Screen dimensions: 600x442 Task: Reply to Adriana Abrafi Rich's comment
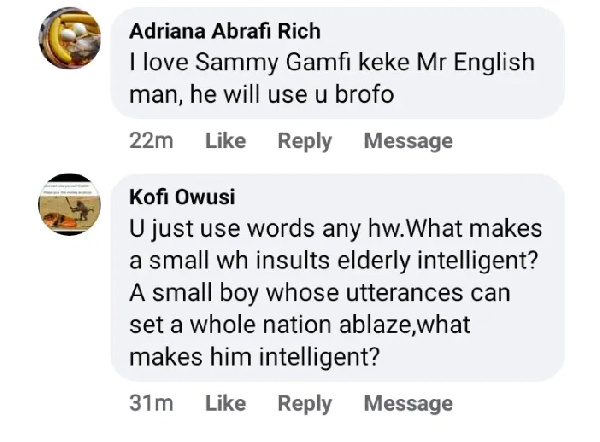coord(304,141)
